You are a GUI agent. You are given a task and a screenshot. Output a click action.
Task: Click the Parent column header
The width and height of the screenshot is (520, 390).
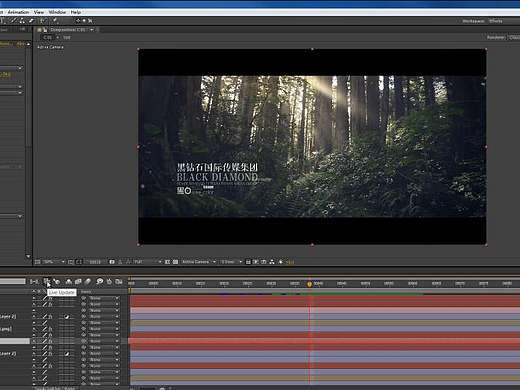pyautogui.click(x=86, y=292)
